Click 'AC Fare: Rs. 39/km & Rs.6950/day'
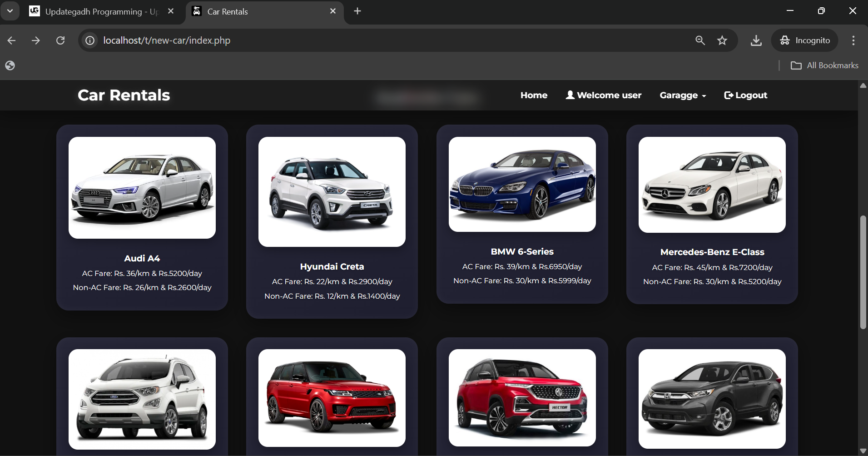 click(522, 266)
